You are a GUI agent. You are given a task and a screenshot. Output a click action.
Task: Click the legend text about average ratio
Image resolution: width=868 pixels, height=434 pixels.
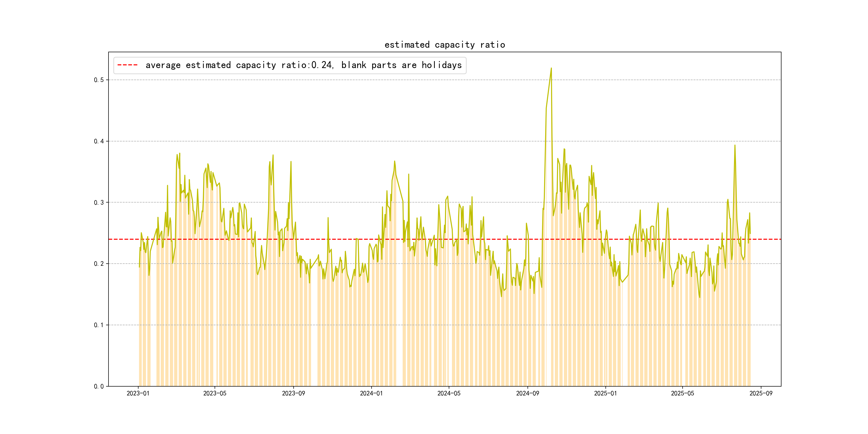tap(303, 65)
